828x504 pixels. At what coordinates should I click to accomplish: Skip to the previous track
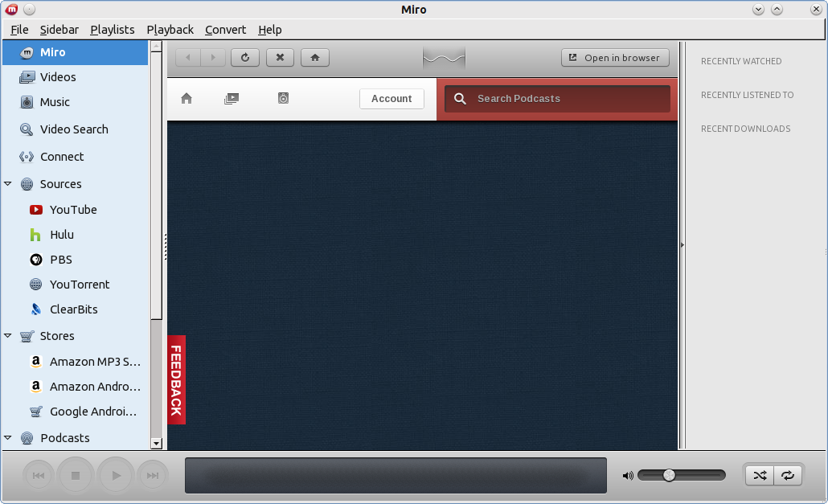39,476
